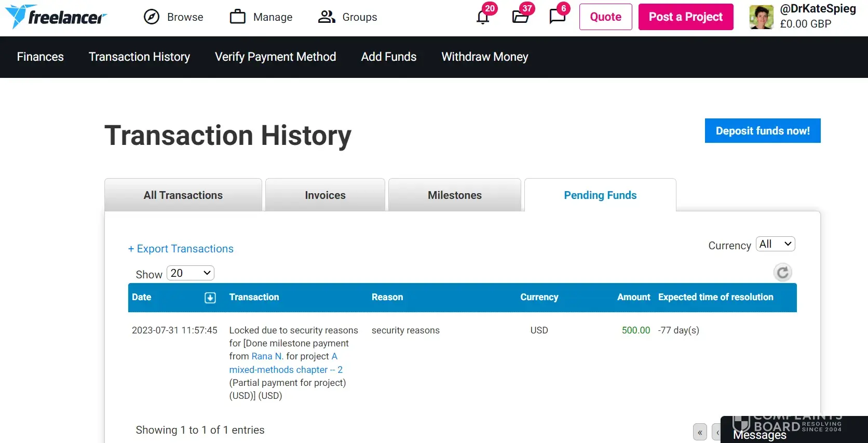The height and width of the screenshot is (443, 868).
Task: Click the Export Transactions link
Action: click(181, 249)
